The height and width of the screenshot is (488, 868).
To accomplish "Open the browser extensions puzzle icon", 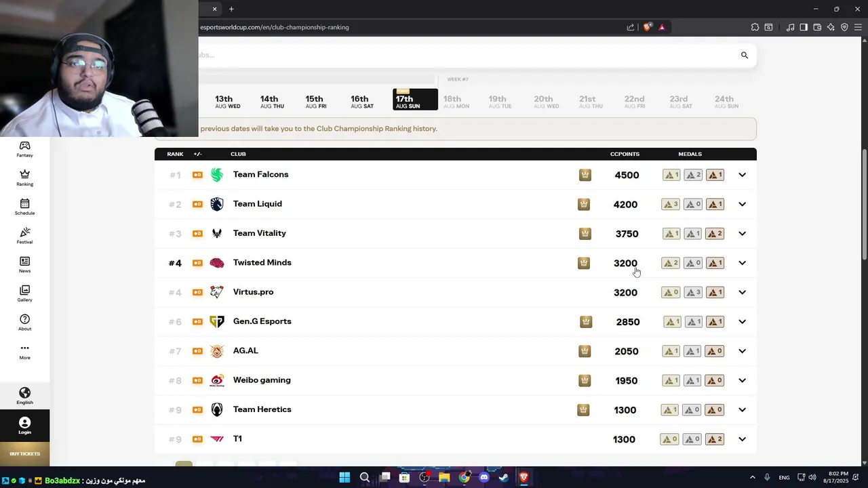I will [755, 27].
